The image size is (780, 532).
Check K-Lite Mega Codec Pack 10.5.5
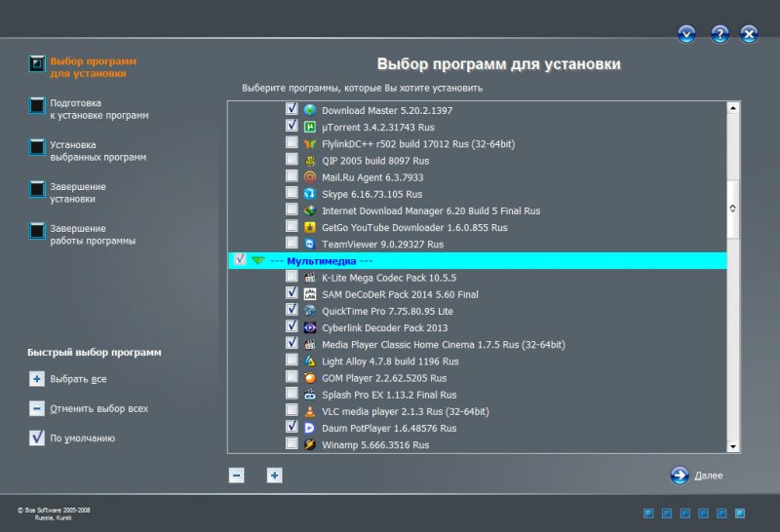(292, 277)
